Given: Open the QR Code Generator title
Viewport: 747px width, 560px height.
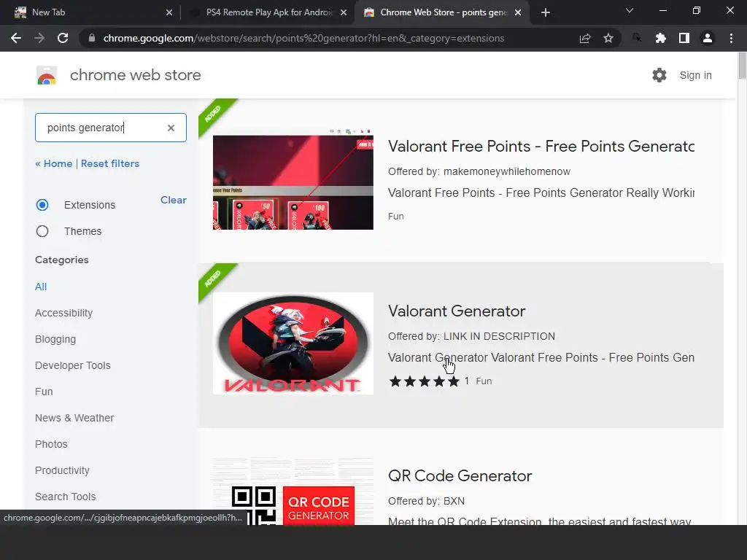Looking at the screenshot, I should point(460,475).
